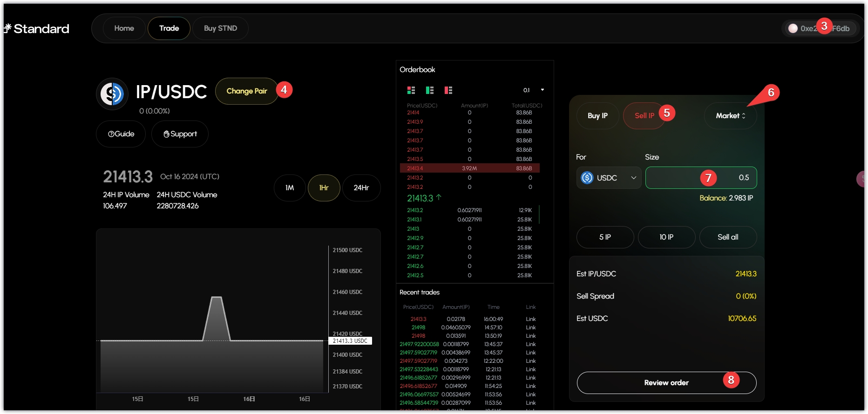868x414 pixels.
Task: Click the Standard logo
Action: tap(36, 29)
